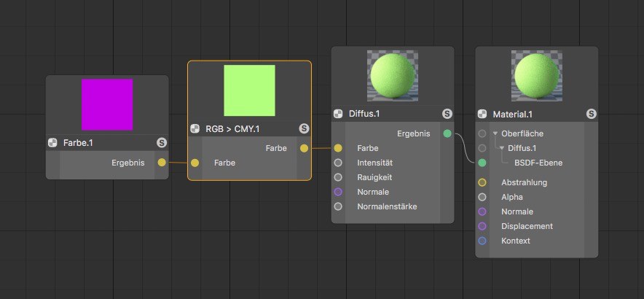Screen dimensions: 644x299
Task: Toggle the S solo button on RGB > CMY.1
Action: point(304,129)
